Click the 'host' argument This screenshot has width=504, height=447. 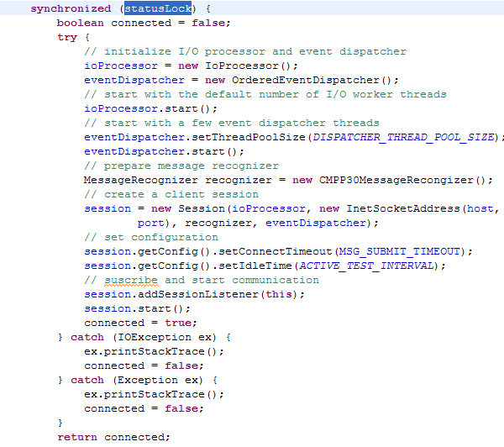coord(480,208)
